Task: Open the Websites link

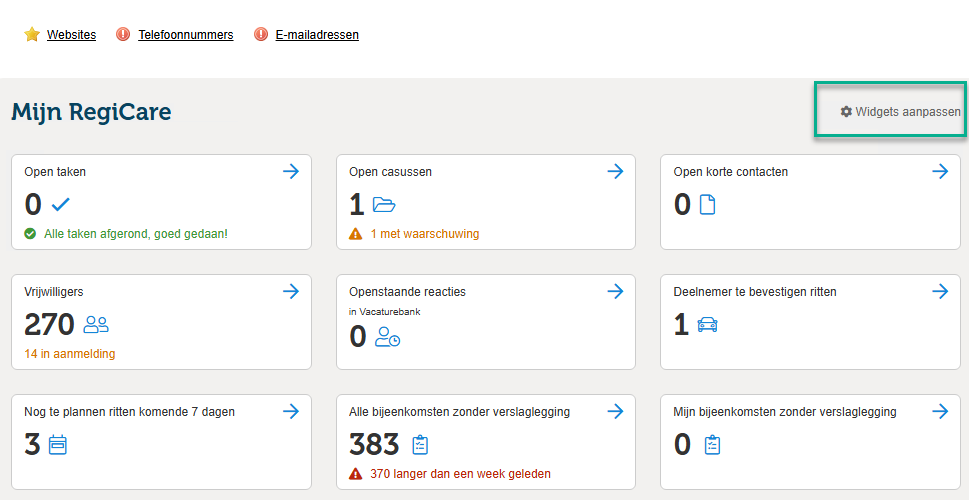Action: point(71,35)
